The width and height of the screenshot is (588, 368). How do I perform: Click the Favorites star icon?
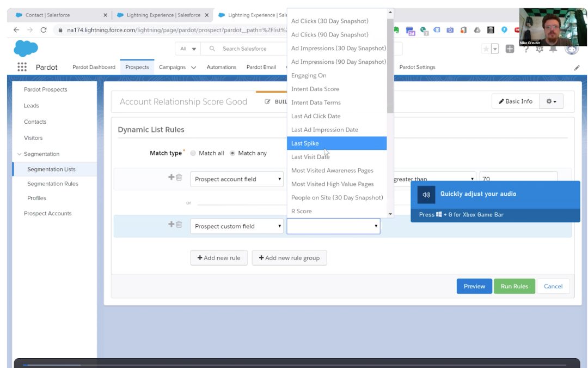tap(486, 49)
